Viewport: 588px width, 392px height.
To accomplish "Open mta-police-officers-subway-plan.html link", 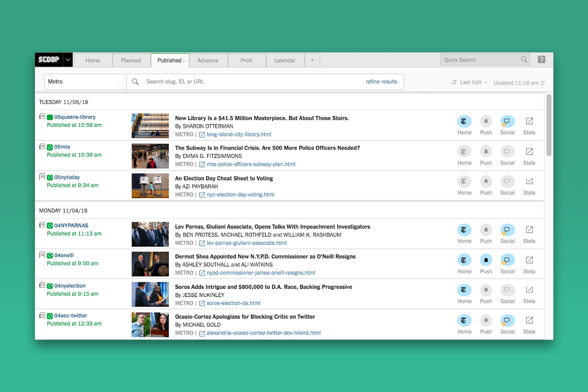I will pyautogui.click(x=251, y=164).
